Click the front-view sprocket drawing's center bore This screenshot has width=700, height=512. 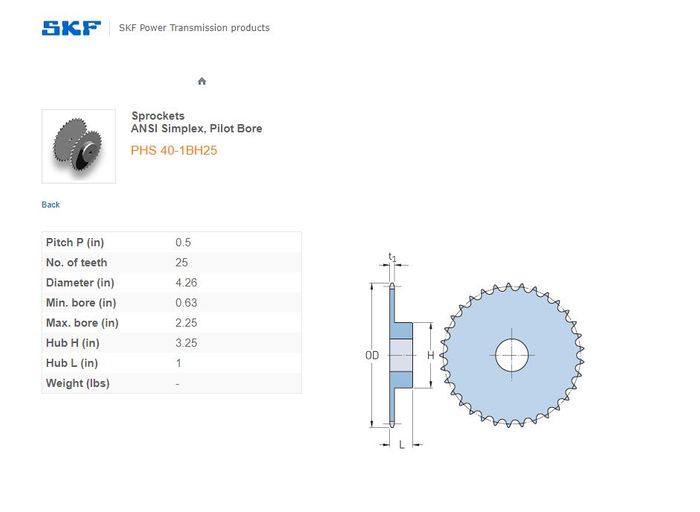[512, 353]
